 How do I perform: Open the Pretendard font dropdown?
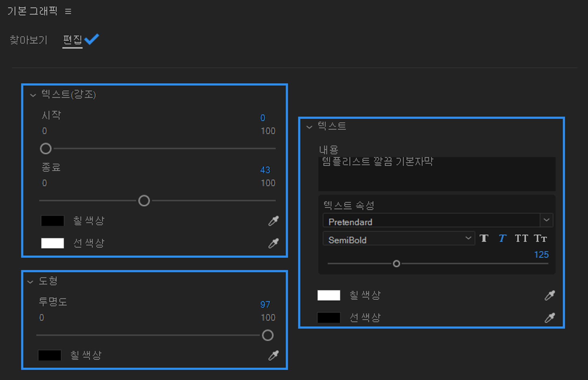547,220
